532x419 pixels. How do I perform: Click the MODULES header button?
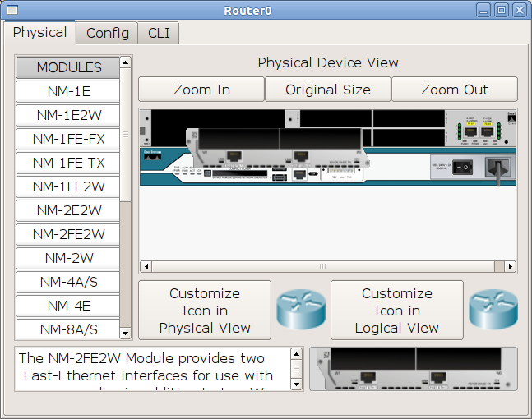click(68, 67)
